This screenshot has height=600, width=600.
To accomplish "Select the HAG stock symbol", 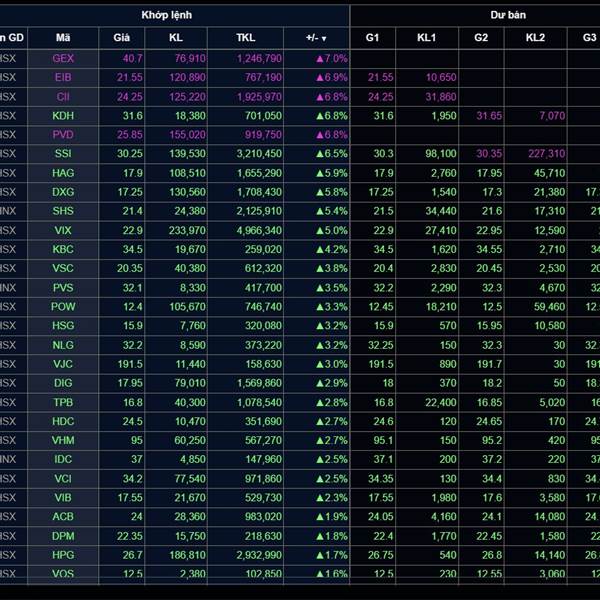I will pos(63,173).
